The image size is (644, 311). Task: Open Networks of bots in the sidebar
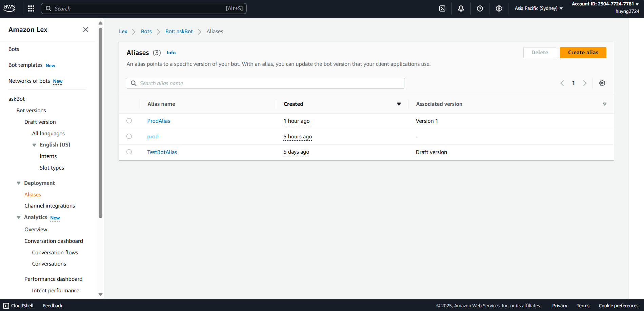point(29,81)
